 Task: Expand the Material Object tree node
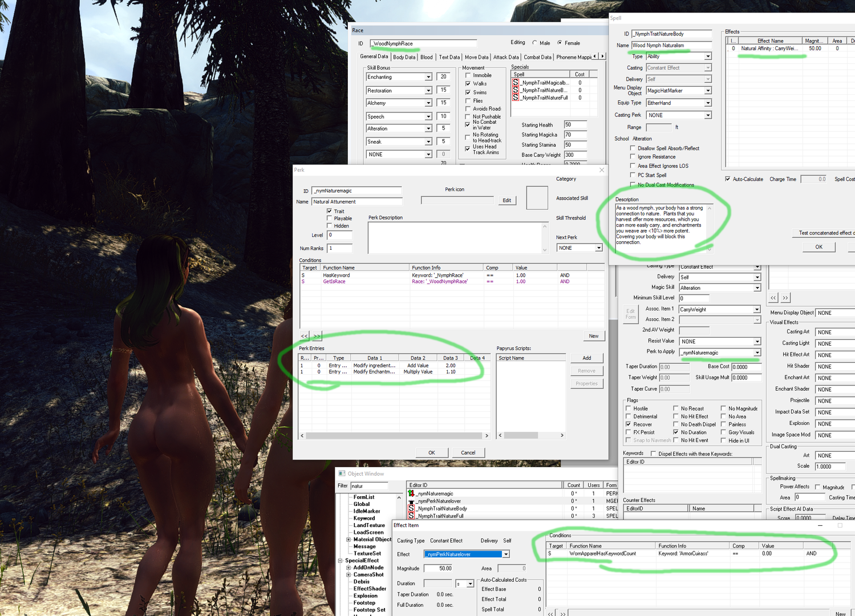(349, 539)
